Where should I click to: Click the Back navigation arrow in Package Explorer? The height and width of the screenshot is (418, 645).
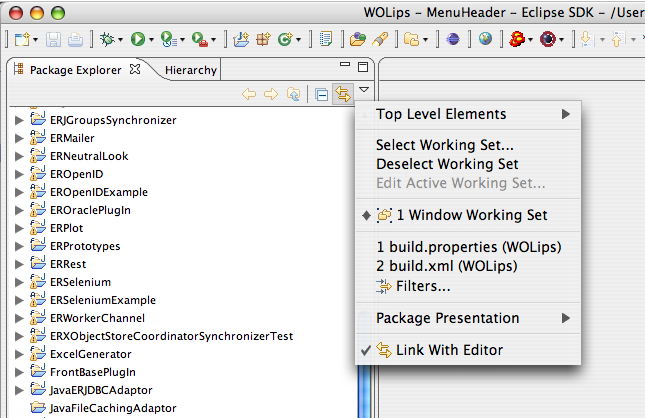pyautogui.click(x=249, y=94)
